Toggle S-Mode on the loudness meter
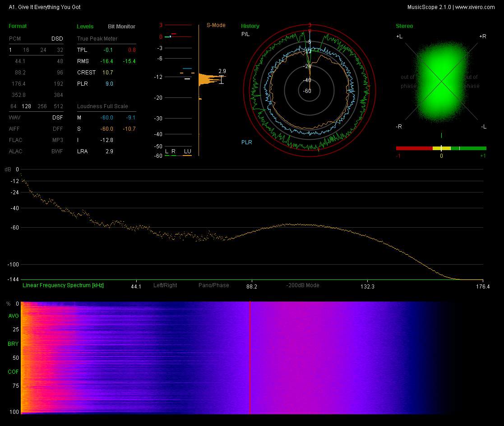504x426 pixels. tap(216, 25)
